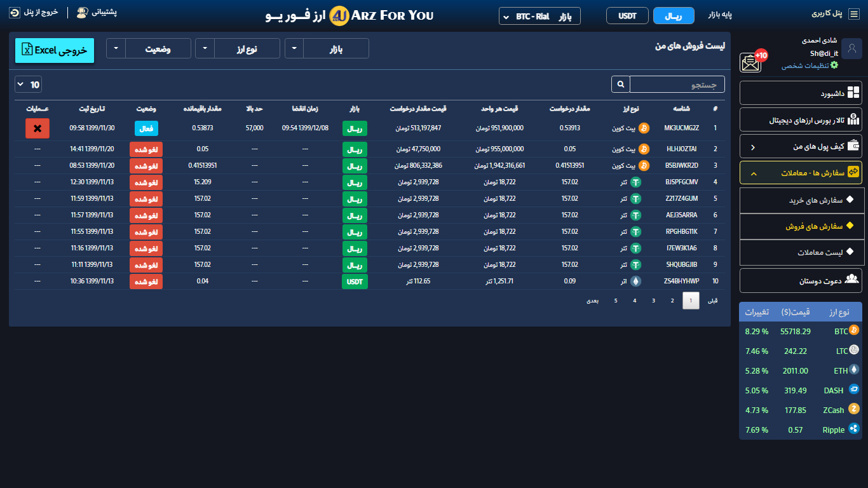Viewport: 868px width, 488px height.
Task: Open the نوع ارز filter dropdown
Action: pos(237,48)
